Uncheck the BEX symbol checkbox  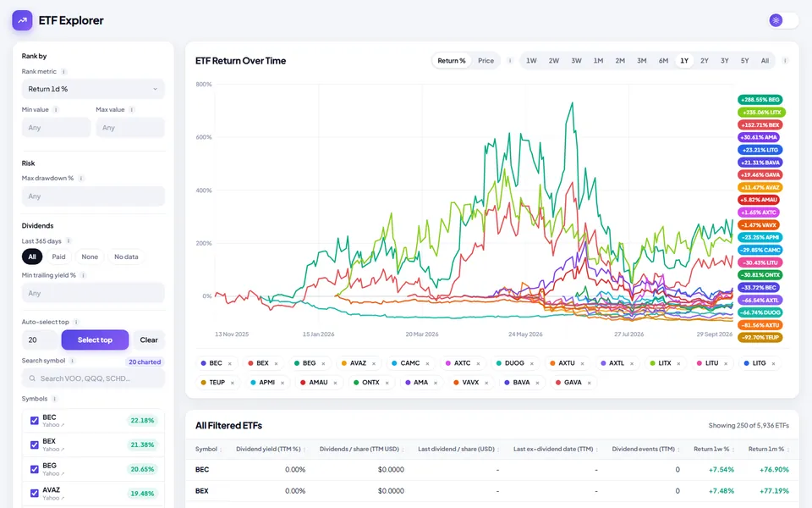point(35,444)
